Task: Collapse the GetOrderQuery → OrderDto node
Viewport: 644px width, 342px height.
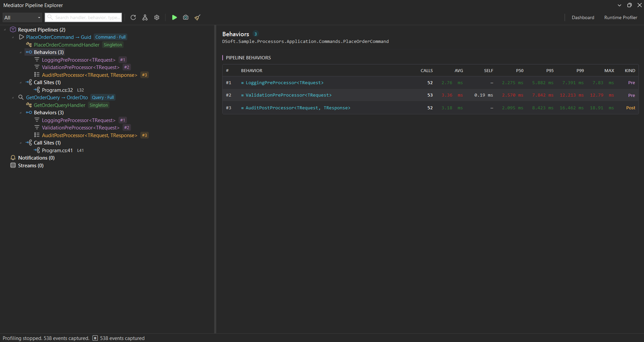Action: click(13, 98)
